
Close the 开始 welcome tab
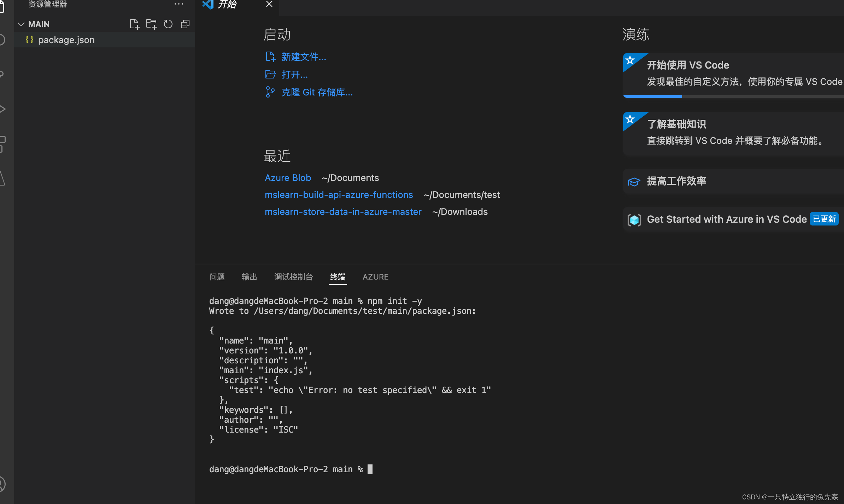(x=269, y=4)
